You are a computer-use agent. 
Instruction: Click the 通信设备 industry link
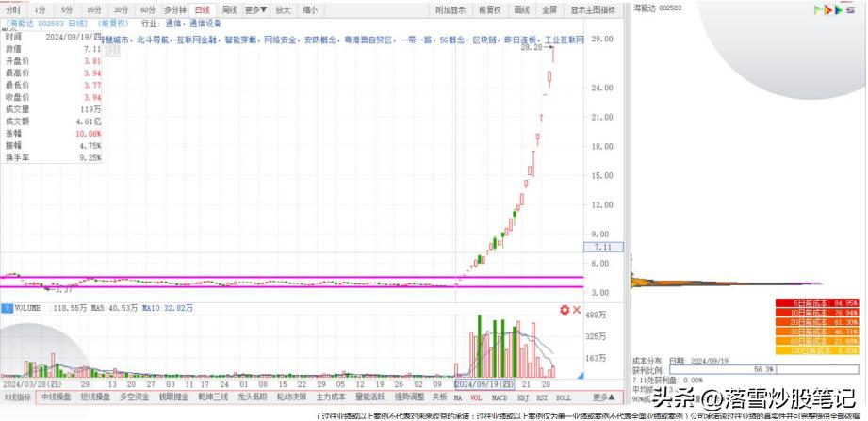(x=205, y=24)
